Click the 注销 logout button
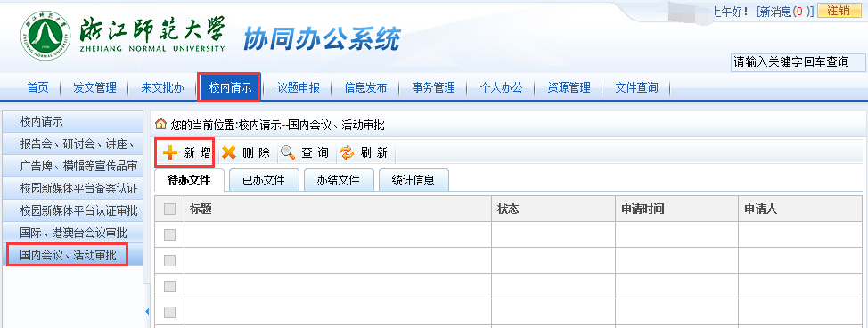868x328 pixels. click(x=839, y=11)
